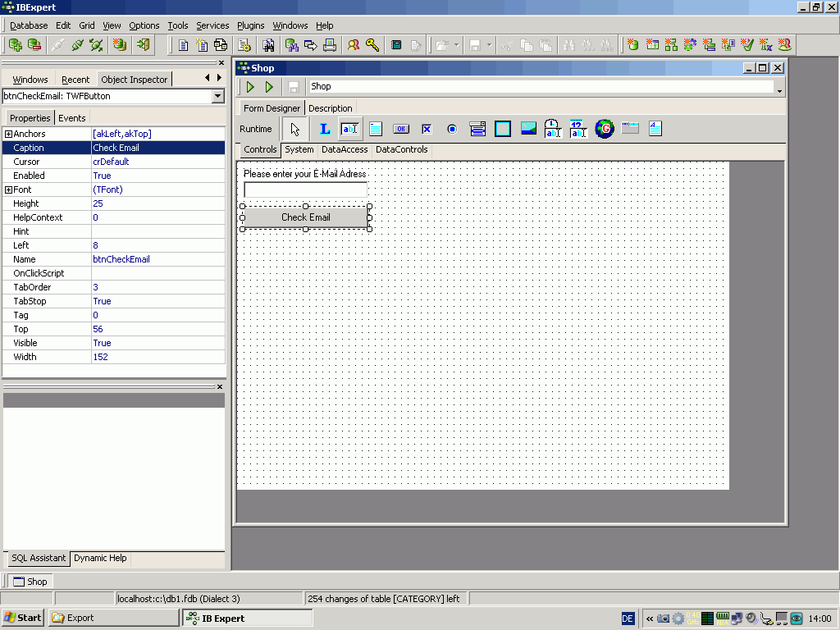Screen dimensions: 840x630
Task: Select the Memo control icon
Action: 376,129
